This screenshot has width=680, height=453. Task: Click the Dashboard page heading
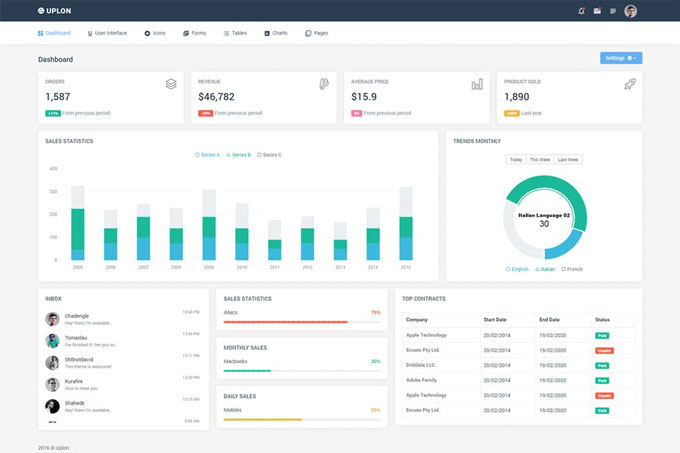click(x=56, y=59)
